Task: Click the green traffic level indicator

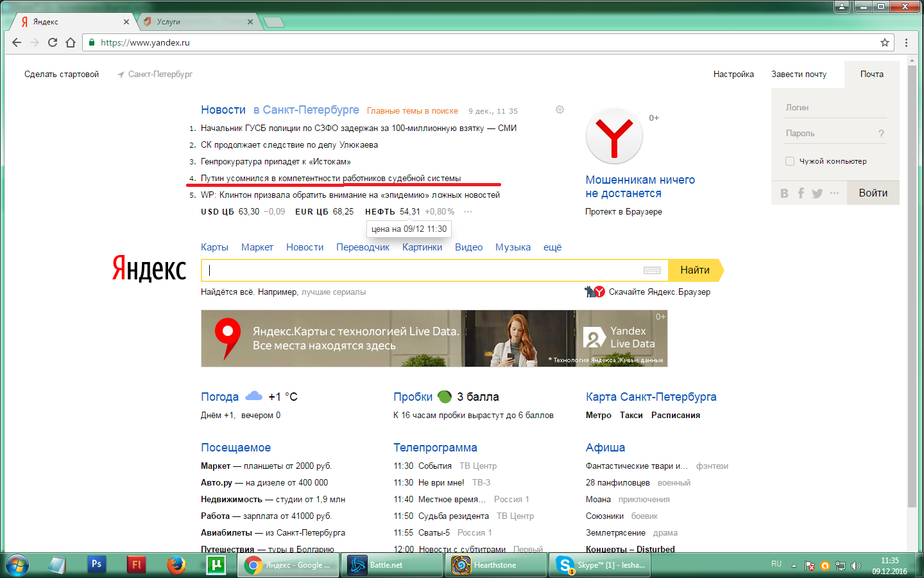Action: [x=445, y=396]
